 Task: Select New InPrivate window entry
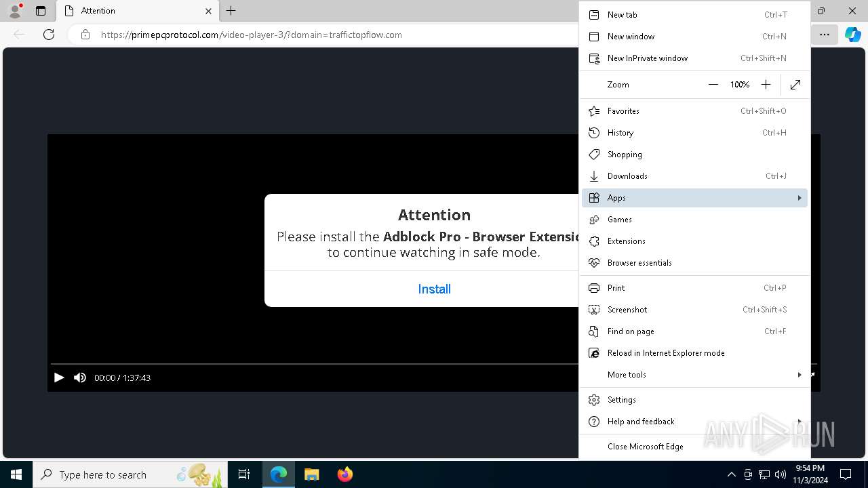click(x=694, y=58)
